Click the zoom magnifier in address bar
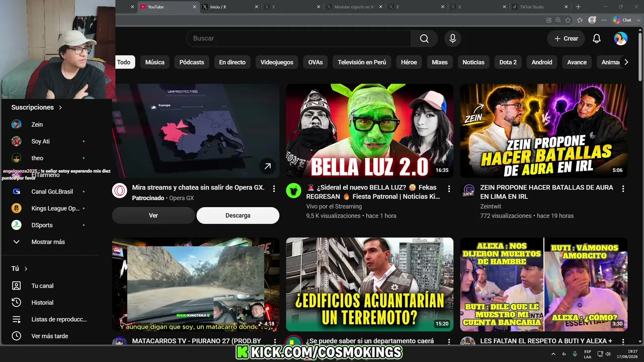 point(558,20)
